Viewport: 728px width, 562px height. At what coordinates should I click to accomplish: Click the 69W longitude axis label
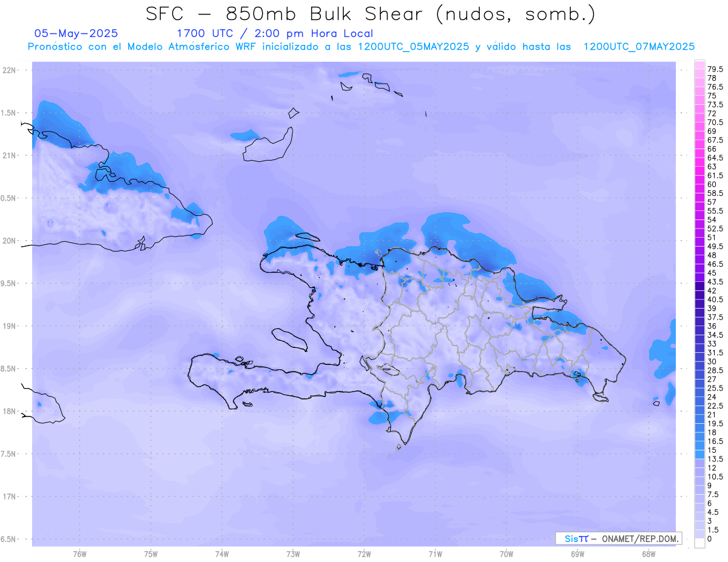point(578,554)
